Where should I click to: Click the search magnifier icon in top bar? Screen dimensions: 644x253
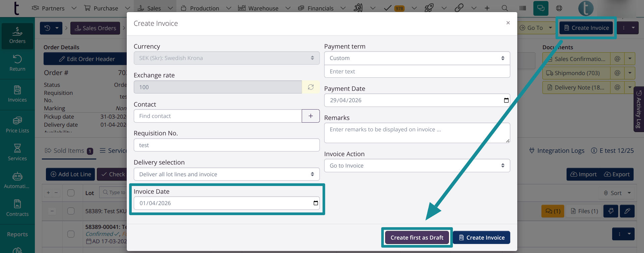click(x=505, y=8)
